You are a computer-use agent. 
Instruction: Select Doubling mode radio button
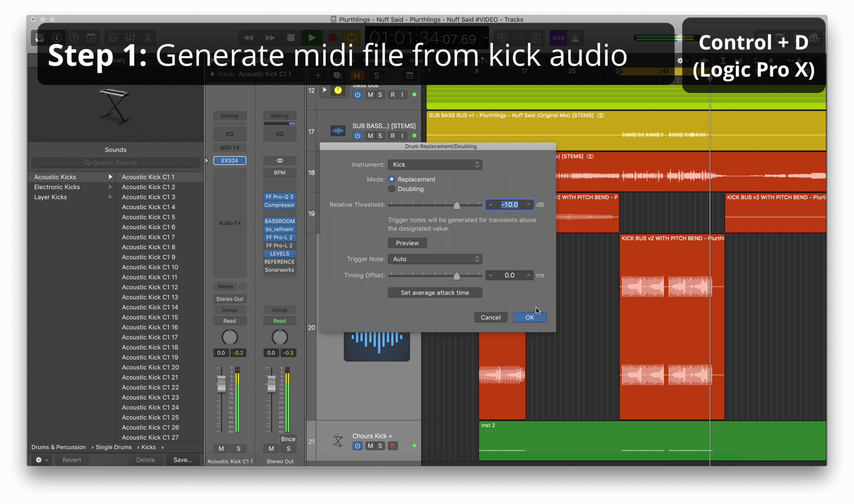click(x=392, y=189)
